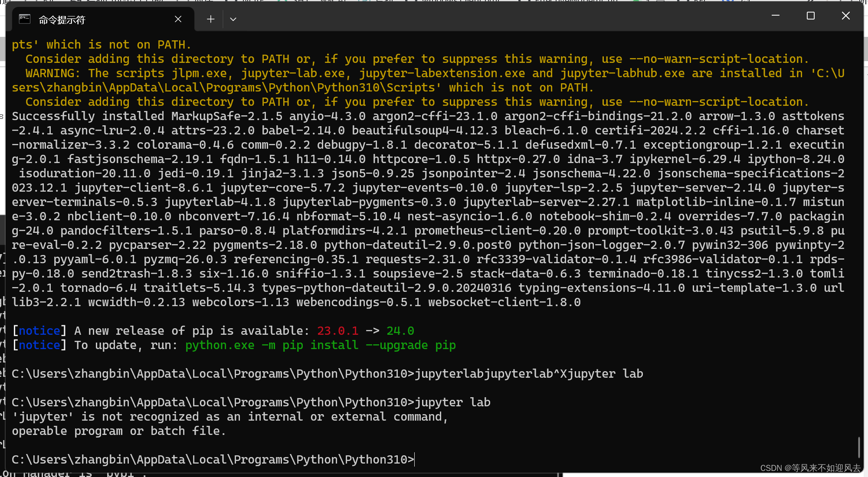Open a new terminal tab with plus button
The image size is (868, 477).
coord(210,19)
